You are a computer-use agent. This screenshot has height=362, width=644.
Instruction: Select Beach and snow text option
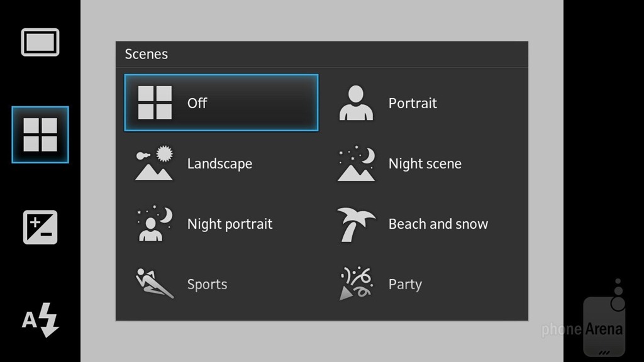point(438,224)
